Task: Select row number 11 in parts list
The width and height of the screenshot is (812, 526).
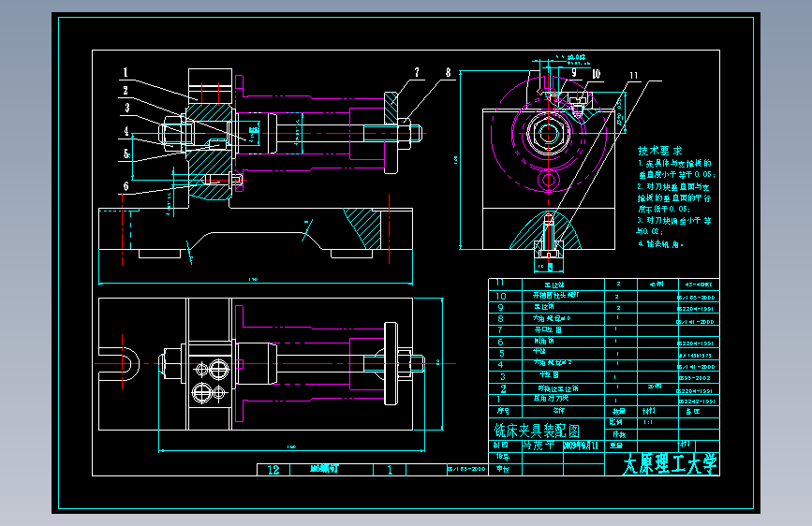Action: 500,283
